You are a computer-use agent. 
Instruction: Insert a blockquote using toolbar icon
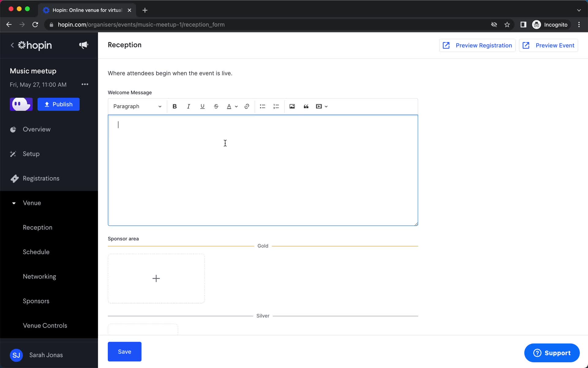point(306,106)
